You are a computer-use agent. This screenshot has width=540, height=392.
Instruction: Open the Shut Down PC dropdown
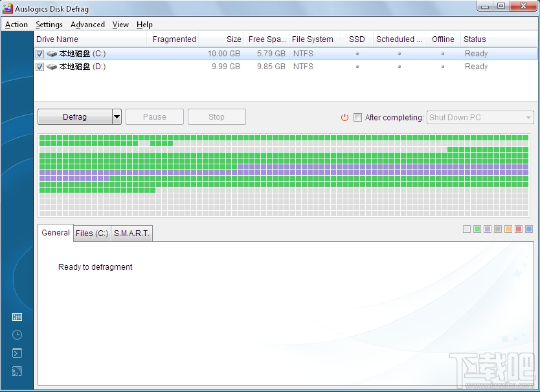pos(529,118)
